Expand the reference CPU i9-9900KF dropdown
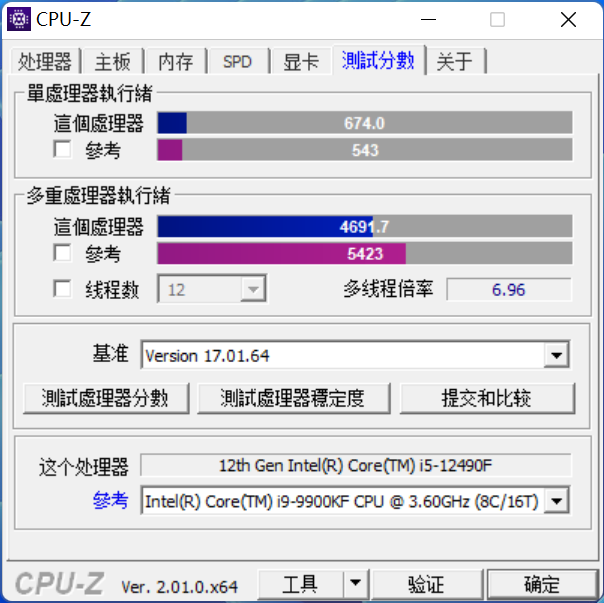This screenshot has width=604, height=603. tap(556, 501)
